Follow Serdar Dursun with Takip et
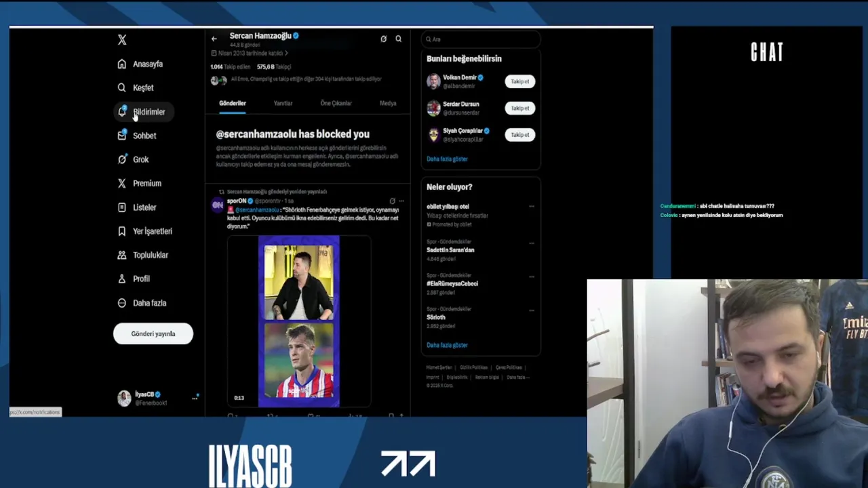The height and width of the screenshot is (488, 868). [520, 108]
